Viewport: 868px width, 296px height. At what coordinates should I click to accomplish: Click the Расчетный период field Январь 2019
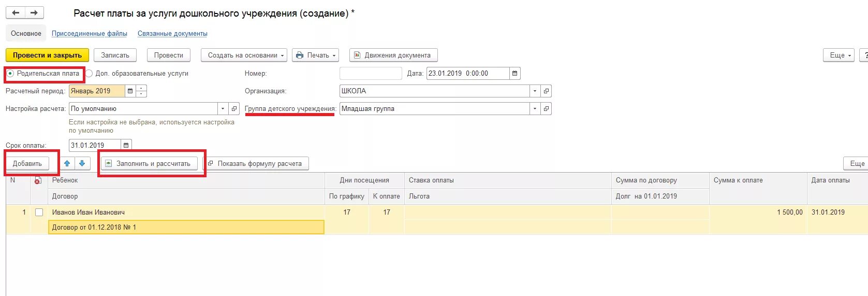coord(97,91)
